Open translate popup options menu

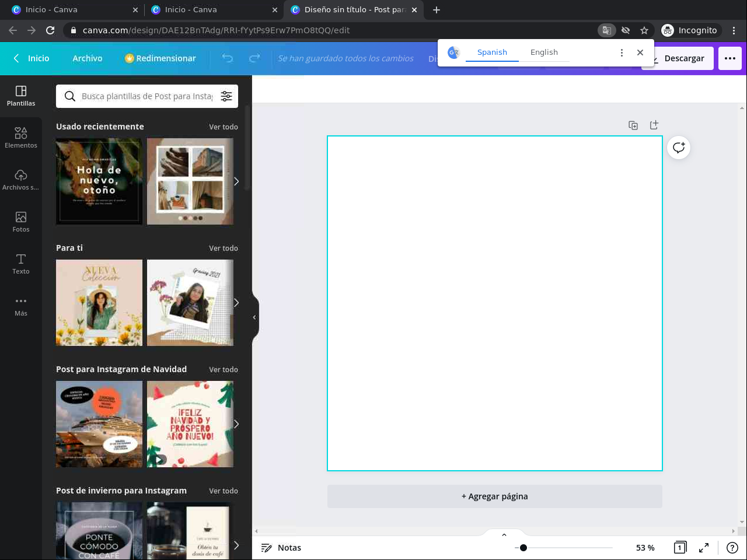(622, 52)
